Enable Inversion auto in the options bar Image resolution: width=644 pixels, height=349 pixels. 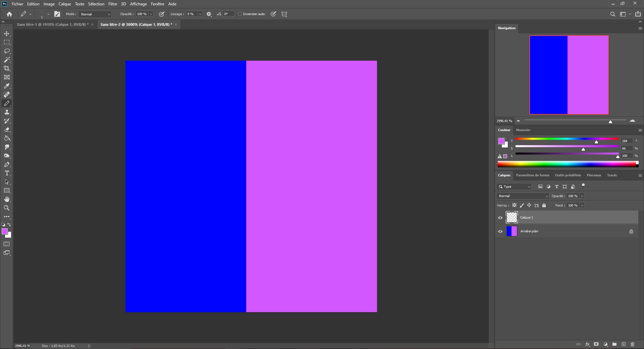(x=240, y=14)
